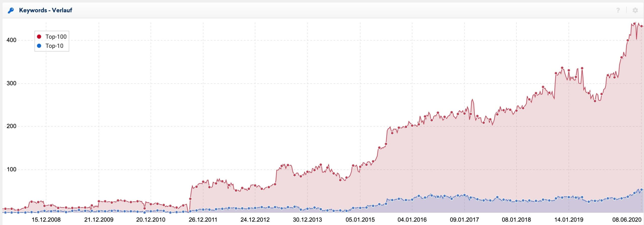Click the red Top-100 legend dot
The height and width of the screenshot is (225, 644).
(x=39, y=37)
